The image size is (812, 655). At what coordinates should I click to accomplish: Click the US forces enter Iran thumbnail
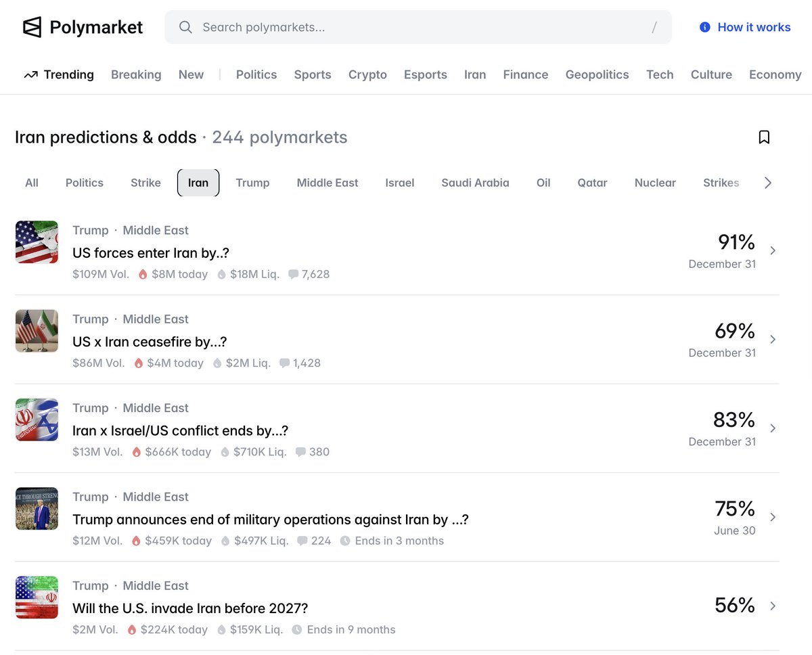click(37, 242)
